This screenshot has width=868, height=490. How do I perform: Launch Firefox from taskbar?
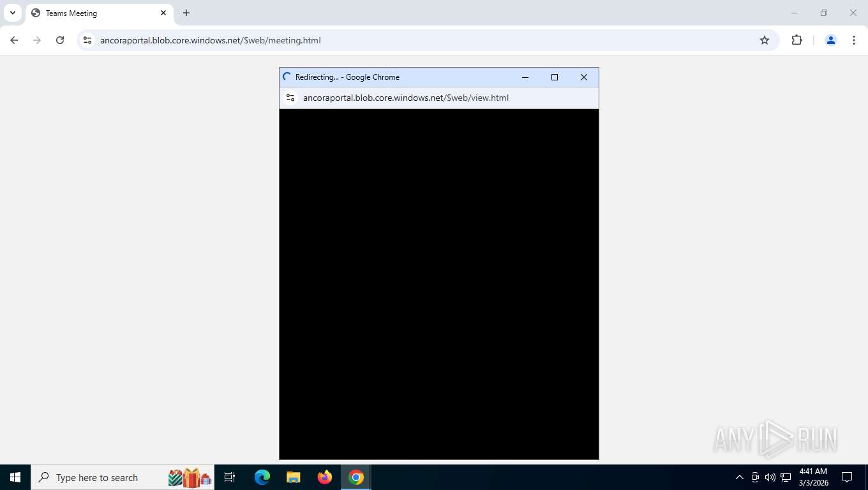[x=325, y=477]
